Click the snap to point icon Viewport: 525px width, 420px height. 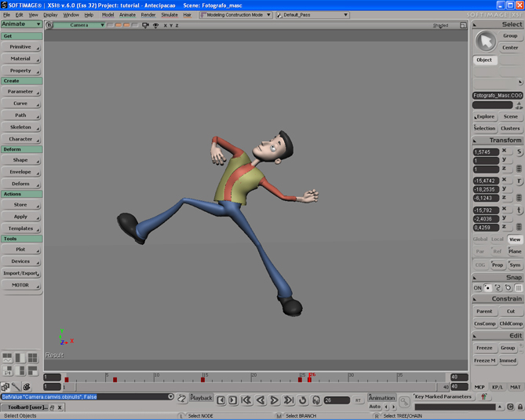487,288
